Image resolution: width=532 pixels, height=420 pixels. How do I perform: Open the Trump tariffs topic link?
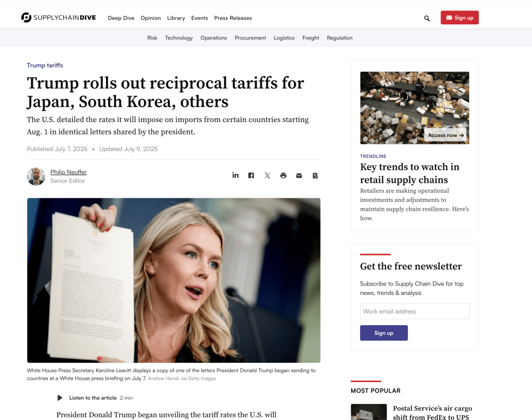tap(45, 65)
